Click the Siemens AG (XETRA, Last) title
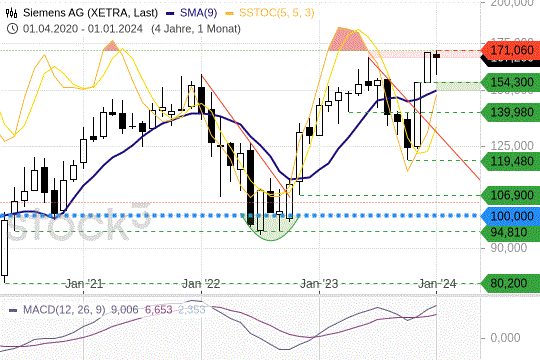Viewport: 540px width, 360px height. tap(90, 13)
